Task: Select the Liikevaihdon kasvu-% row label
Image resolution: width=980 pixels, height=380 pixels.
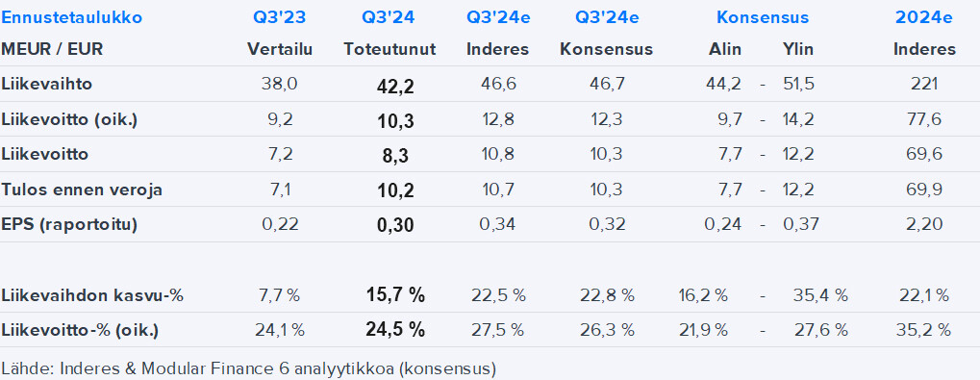Action: click(92, 295)
